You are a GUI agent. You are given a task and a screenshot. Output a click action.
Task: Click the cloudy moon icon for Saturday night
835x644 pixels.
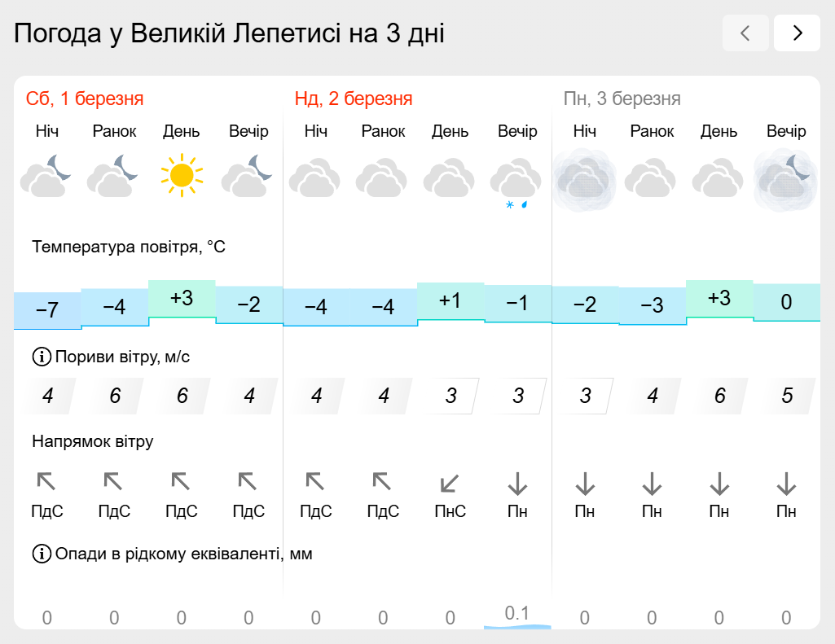pos(46,176)
